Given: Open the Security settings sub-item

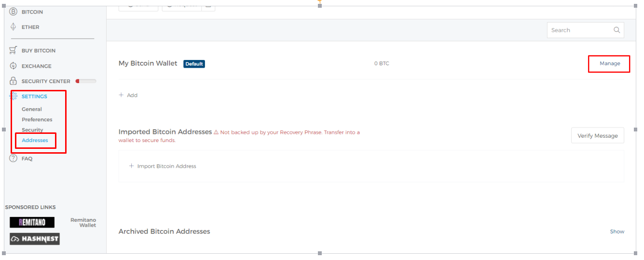Looking at the screenshot, I should tap(32, 130).
